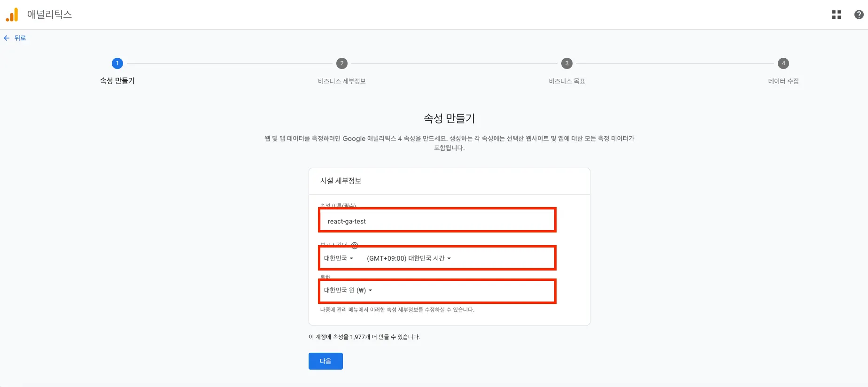Click the 속성 만들기 page heading

tap(449, 118)
